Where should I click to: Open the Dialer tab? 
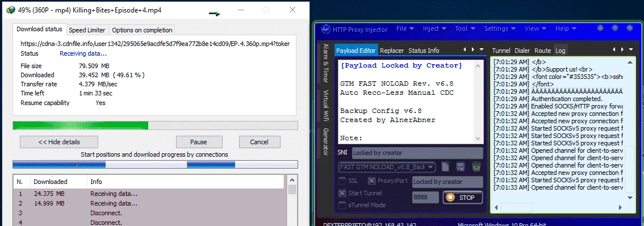[522, 51]
